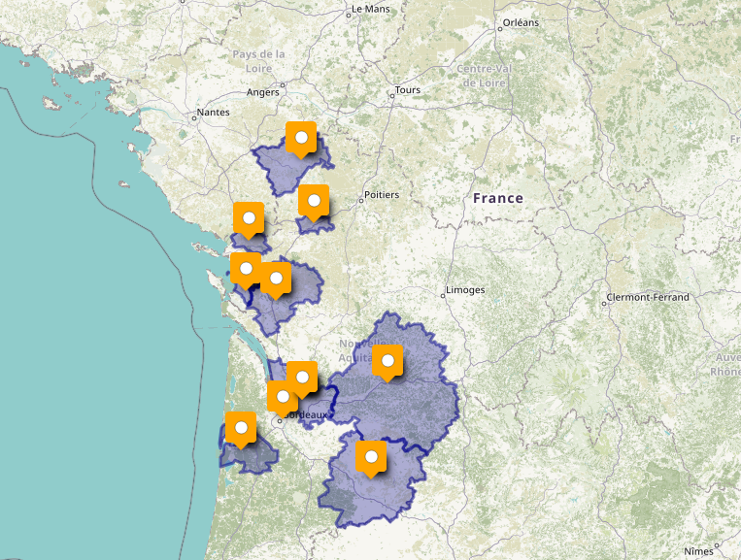Select the right marker of the overlapping coastal pair
Screen dimensions: 741x560
coord(277,279)
